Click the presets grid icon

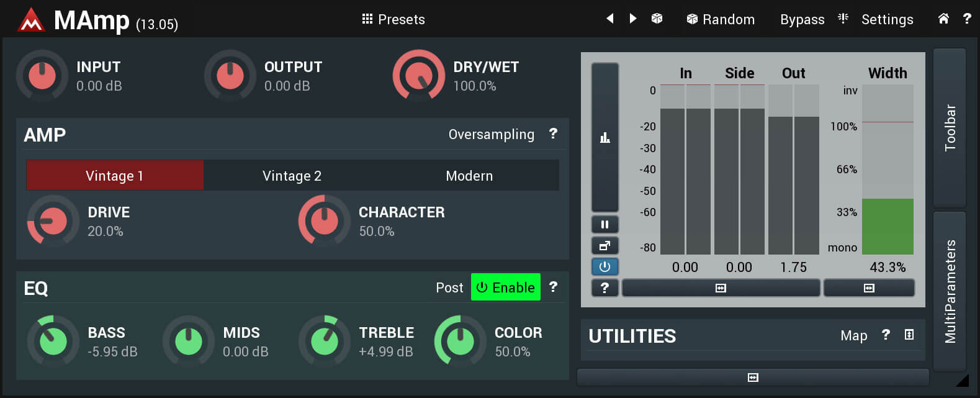tap(367, 19)
